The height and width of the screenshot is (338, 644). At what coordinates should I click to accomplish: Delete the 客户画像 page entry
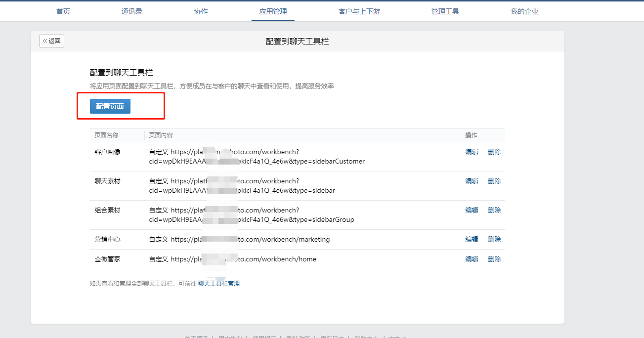tap(494, 152)
